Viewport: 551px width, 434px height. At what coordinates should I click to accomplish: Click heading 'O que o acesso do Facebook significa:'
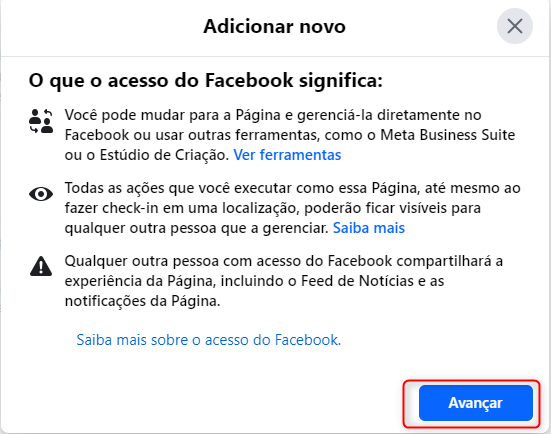[x=206, y=80]
